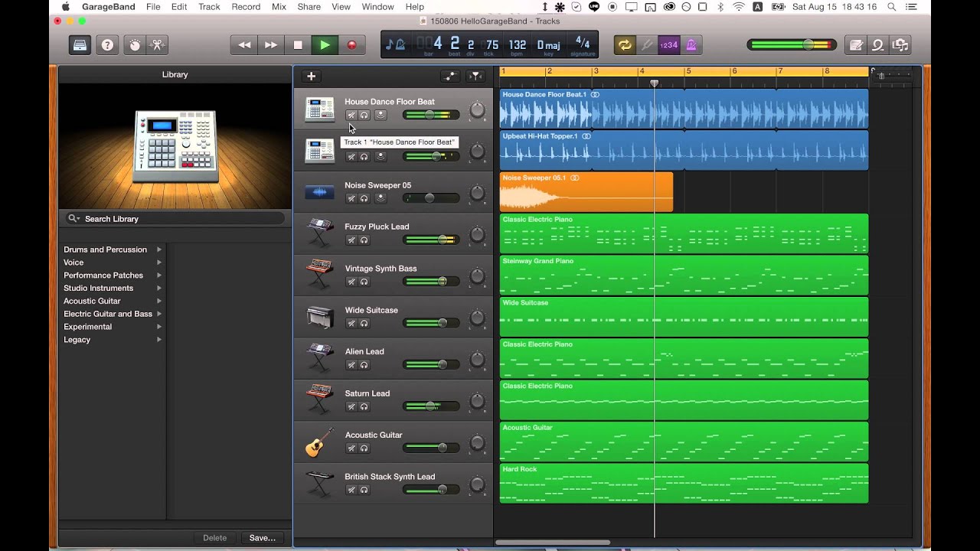This screenshot has width=980, height=551.
Task: Select the Alien Lead track icon
Action: pyautogui.click(x=319, y=358)
